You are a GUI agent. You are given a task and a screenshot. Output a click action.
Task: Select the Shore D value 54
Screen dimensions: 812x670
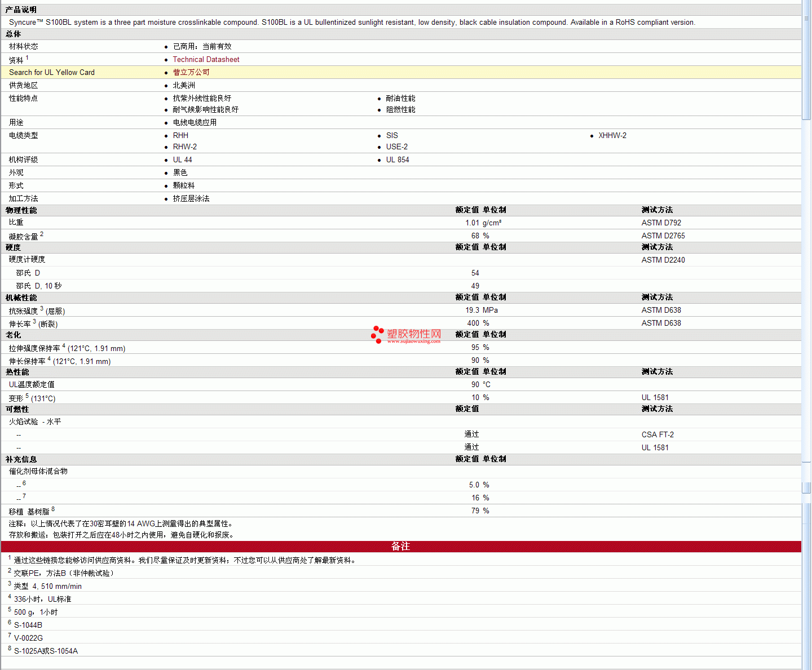click(x=475, y=273)
